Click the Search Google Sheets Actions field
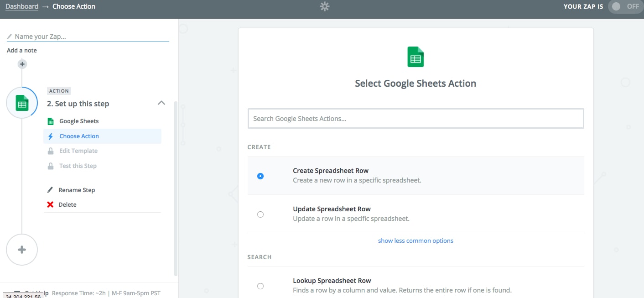This screenshot has height=298, width=644. point(415,119)
